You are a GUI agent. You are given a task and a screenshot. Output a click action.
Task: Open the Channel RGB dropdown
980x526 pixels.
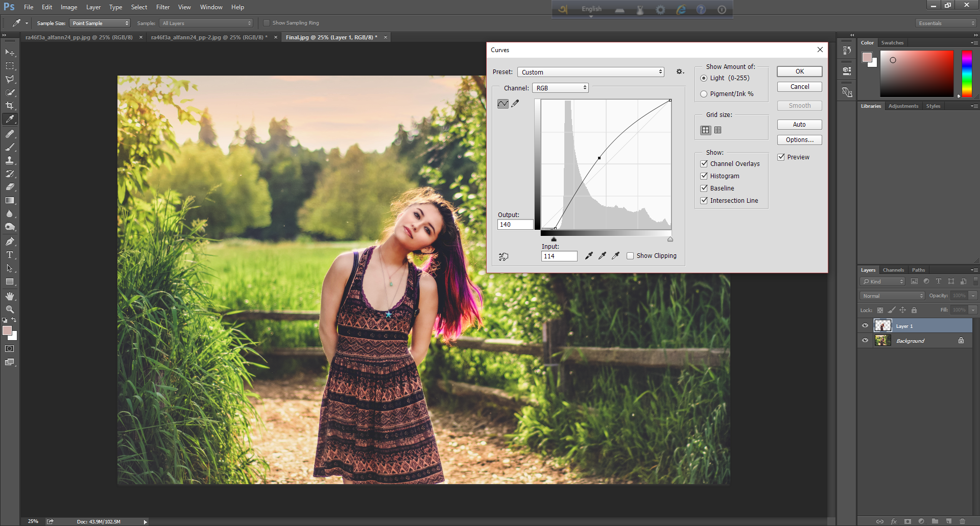click(560, 88)
